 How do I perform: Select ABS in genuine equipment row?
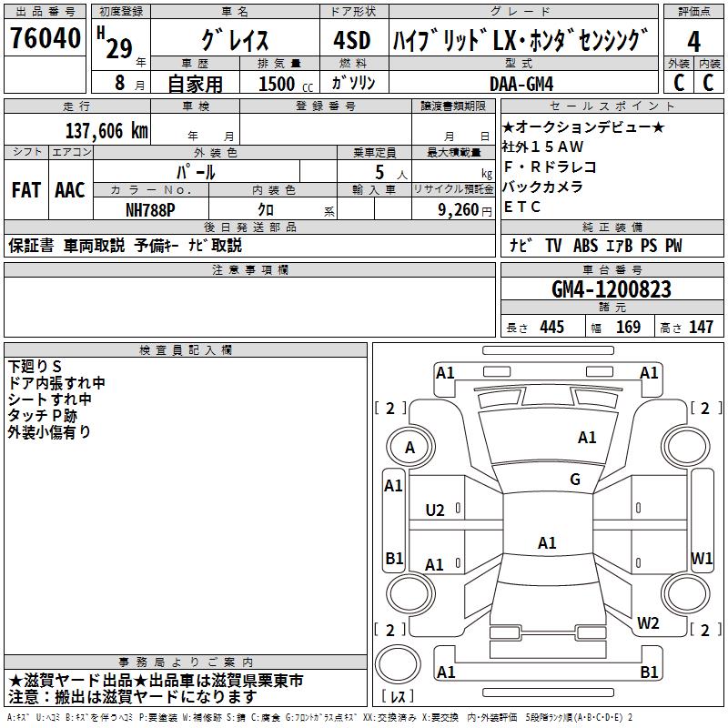[x=585, y=245]
